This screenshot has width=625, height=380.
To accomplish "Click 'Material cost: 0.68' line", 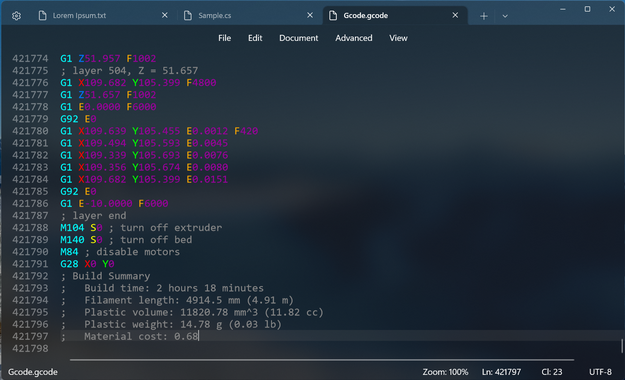I will point(141,337).
